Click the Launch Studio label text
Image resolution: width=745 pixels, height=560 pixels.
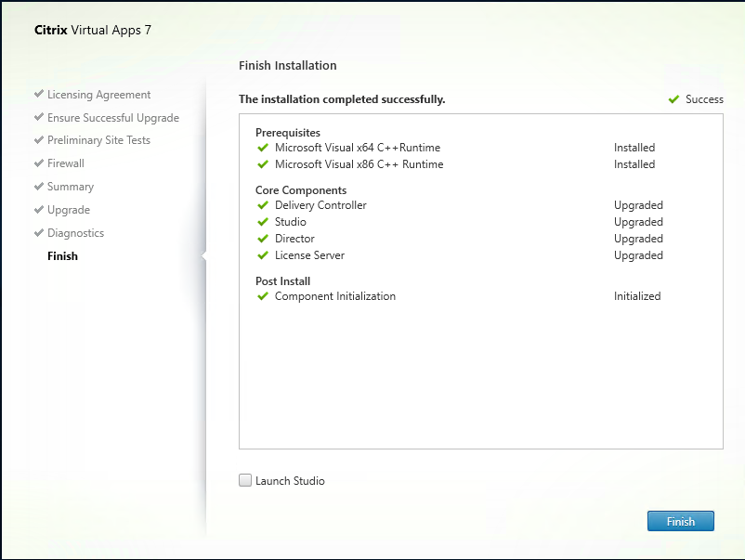290,481
